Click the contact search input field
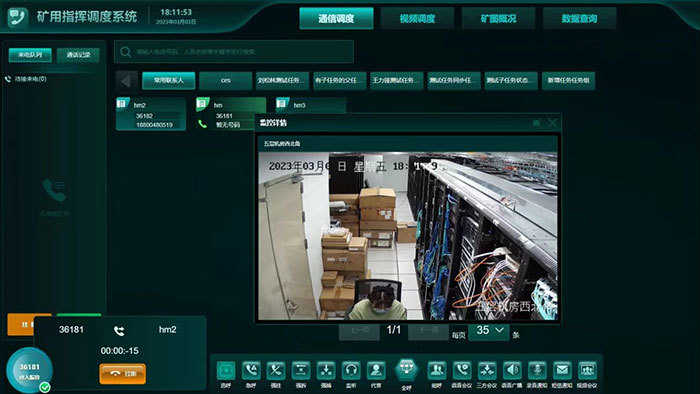The width and height of the screenshot is (700, 394). (x=234, y=52)
